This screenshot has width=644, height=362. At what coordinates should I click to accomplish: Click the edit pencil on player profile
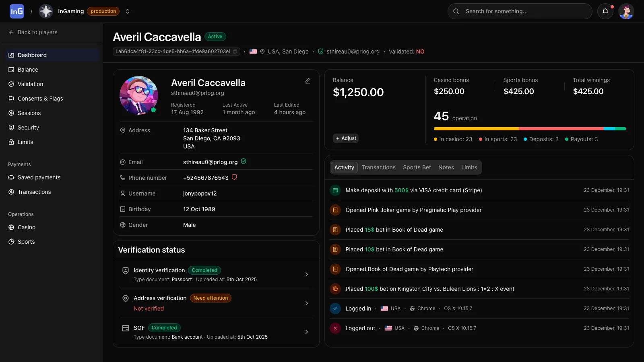click(x=308, y=81)
